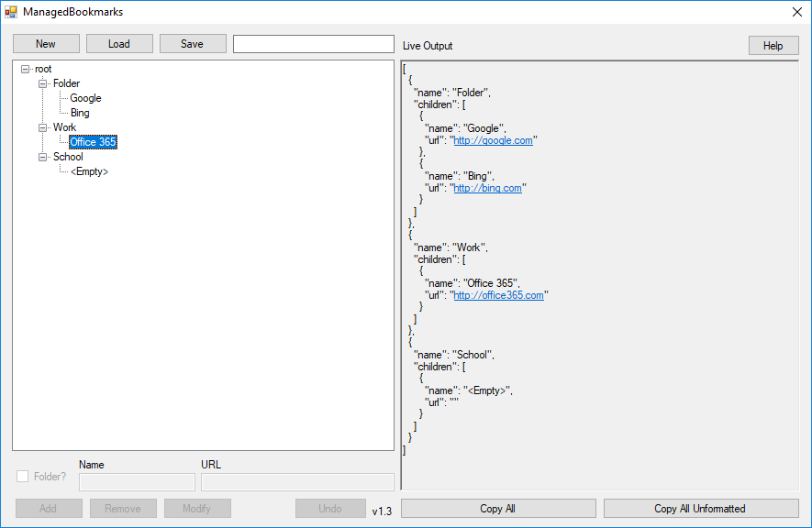
Task: Collapse the root tree node
Action: pos(24,69)
